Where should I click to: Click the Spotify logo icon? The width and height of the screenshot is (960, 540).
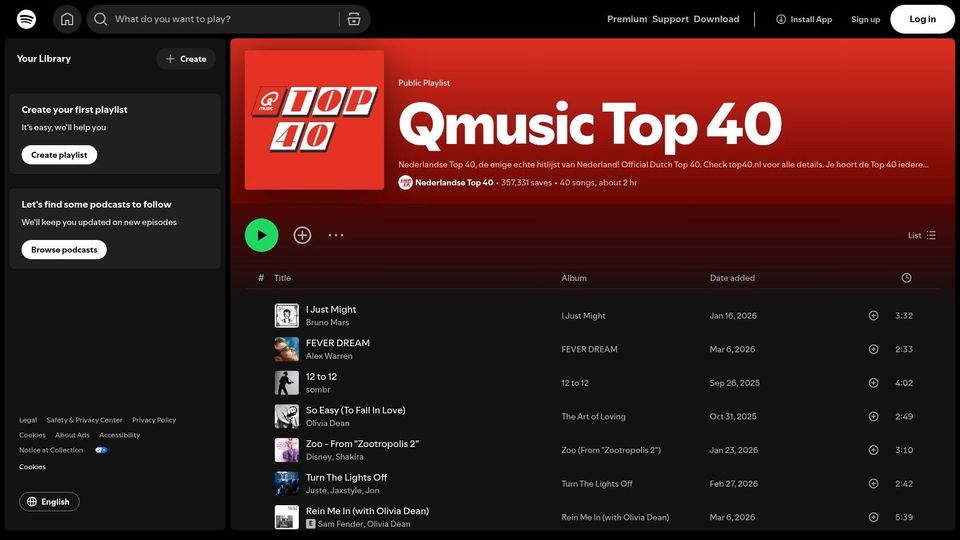click(26, 19)
